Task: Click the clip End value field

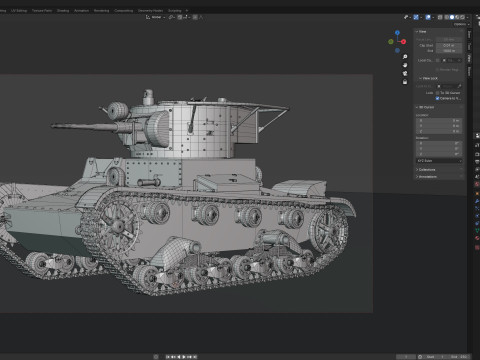Action: point(449,51)
